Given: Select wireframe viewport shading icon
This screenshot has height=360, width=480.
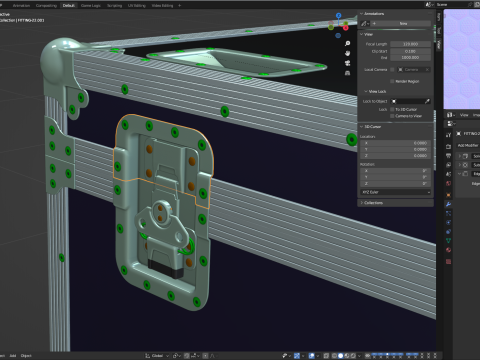Looking at the screenshot, I should click(x=334, y=356).
